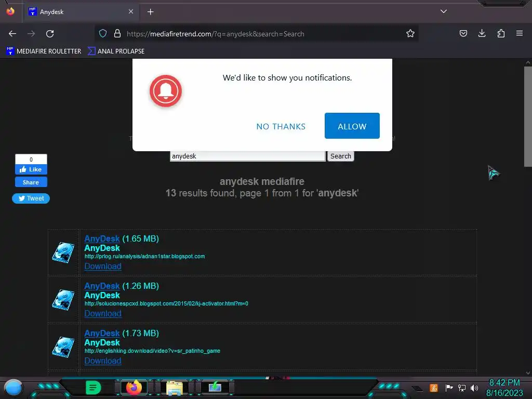Select the Anydesk browser tab
Screen dimensions: 532x399
point(81,12)
